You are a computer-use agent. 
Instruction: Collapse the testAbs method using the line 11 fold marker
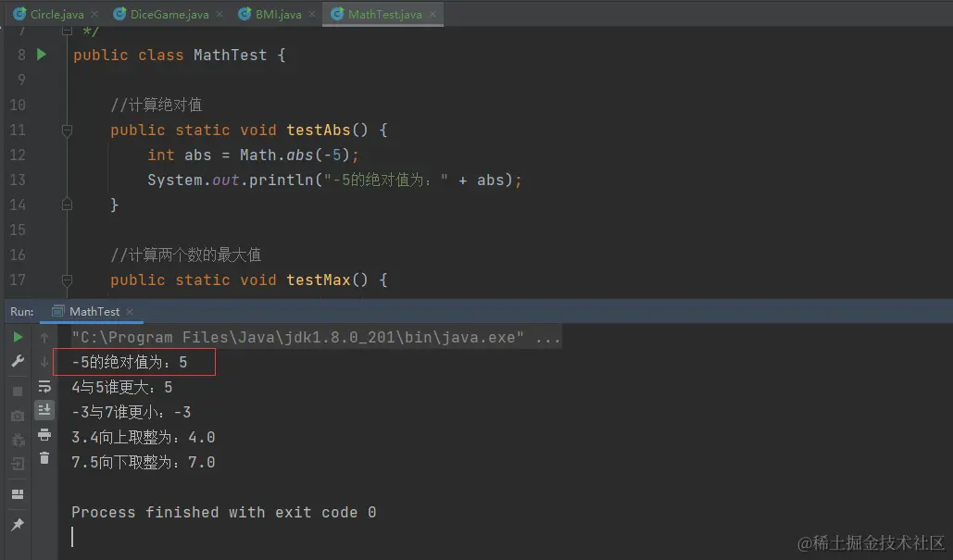click(x=67, y=130)
